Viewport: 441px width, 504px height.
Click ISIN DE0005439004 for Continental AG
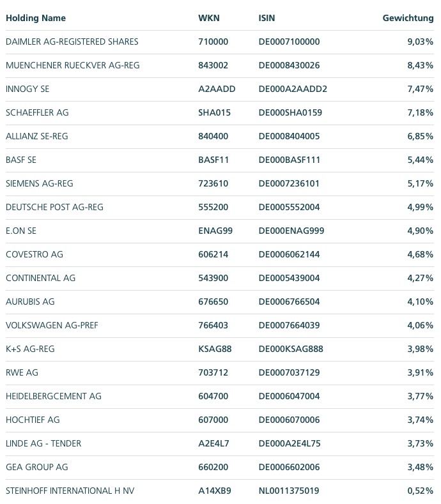[289, 278]
